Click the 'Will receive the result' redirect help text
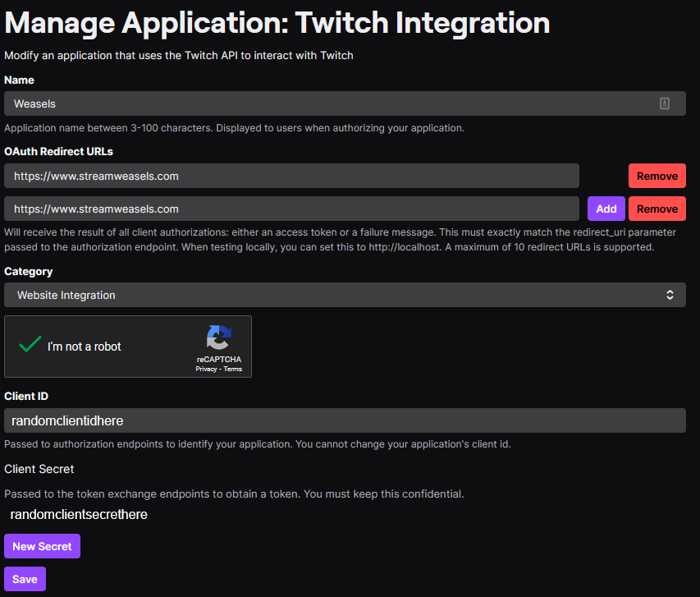The width and height of the screenshot is (700, 597). [340, 240]
